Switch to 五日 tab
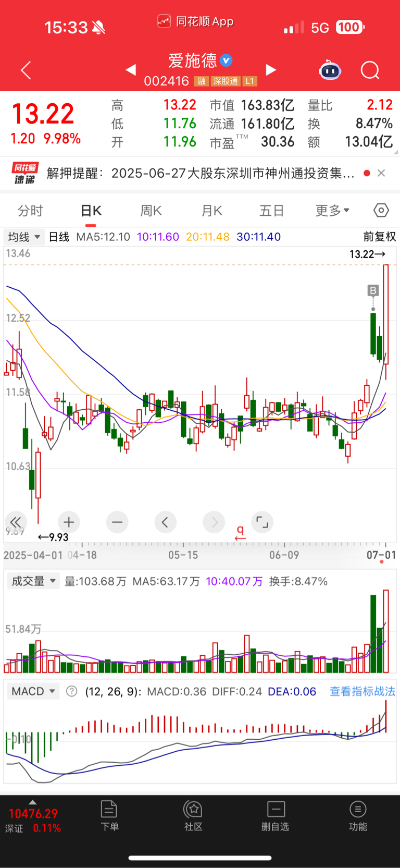The image size is (400, 868). [x=272, y=211]
